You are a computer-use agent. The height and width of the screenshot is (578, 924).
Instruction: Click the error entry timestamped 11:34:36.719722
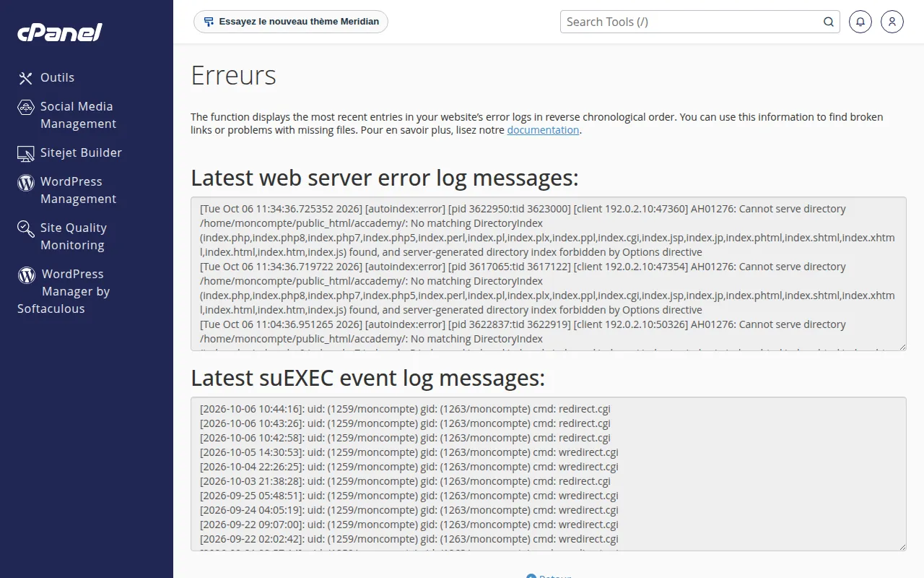pyautogui.click(x=547, y=288)
